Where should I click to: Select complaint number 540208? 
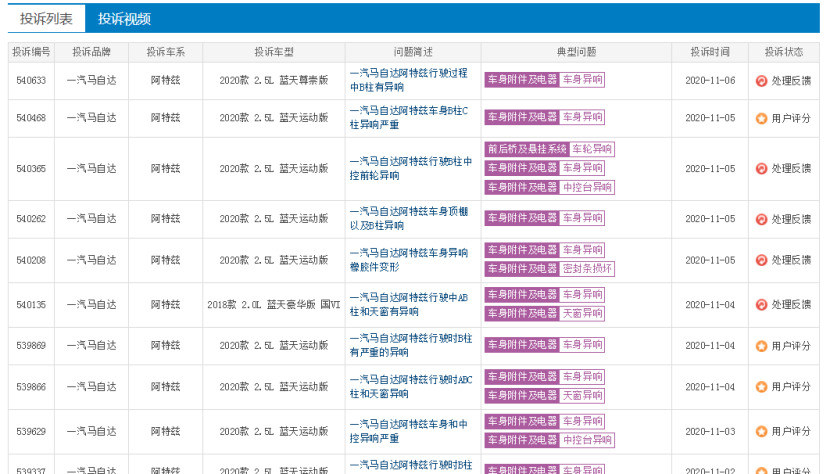point(31,261)
